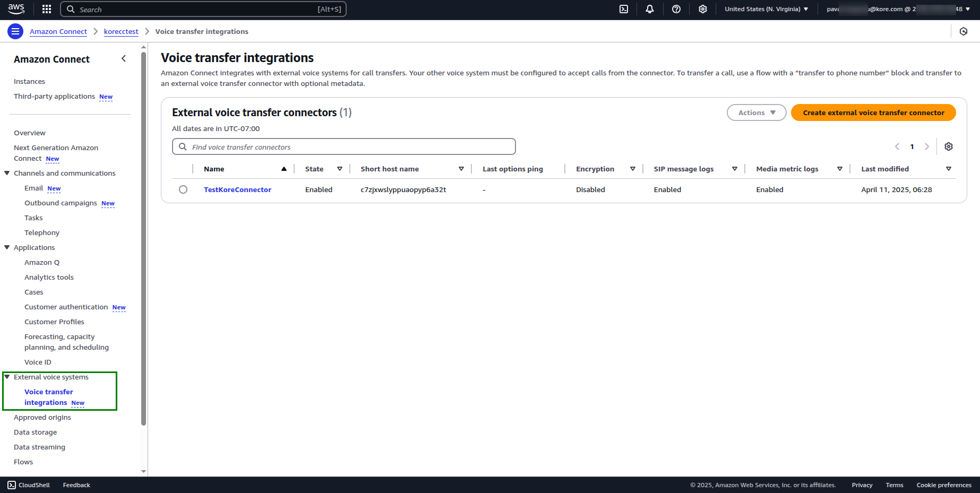This screenshot has height=493, width=980.
Task: Open Customer Profiles in sidebar
Action: pos(54,322)
